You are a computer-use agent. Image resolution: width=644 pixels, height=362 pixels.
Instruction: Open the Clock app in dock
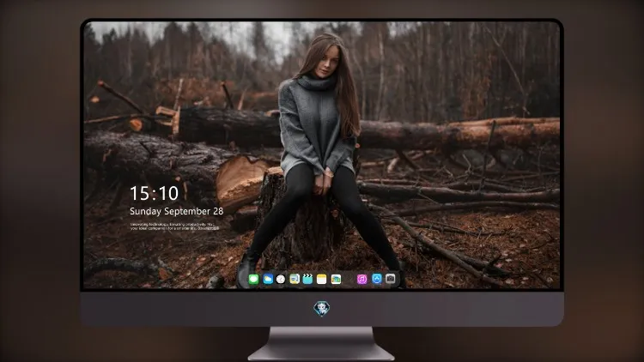pyautogui.click(x=281, y=280)
